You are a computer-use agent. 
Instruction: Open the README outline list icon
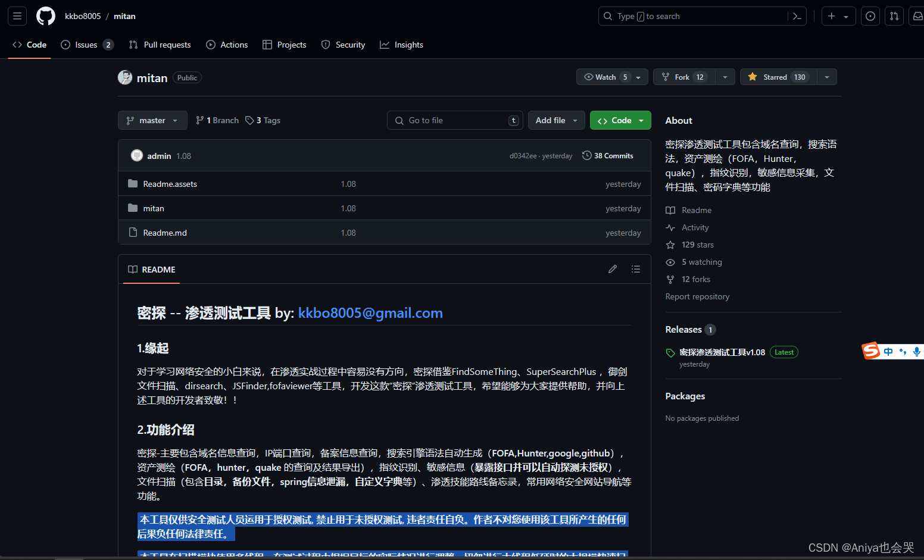(x=636, y=269)
